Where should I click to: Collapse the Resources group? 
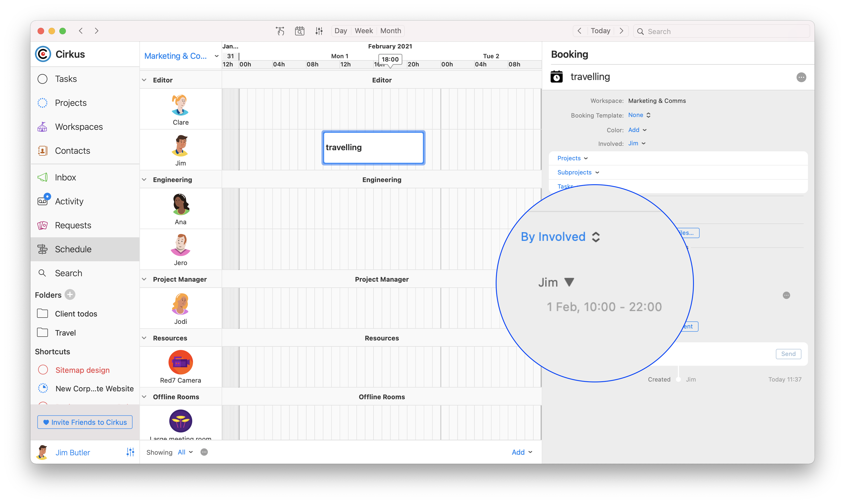click(144, 338)
